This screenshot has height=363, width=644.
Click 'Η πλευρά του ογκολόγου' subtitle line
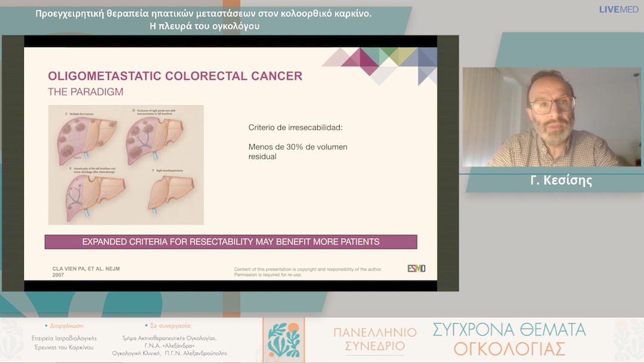pyautogui.click(x=205, y=26)
